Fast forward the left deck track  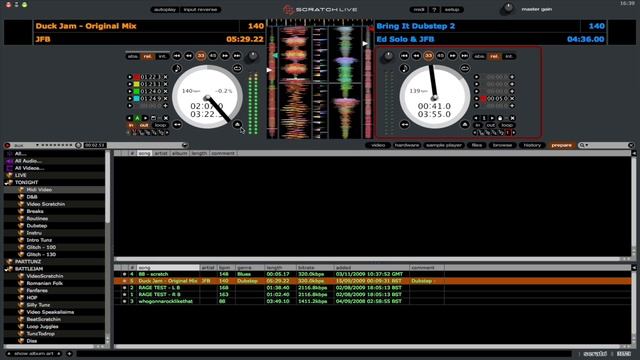(225, 56)
